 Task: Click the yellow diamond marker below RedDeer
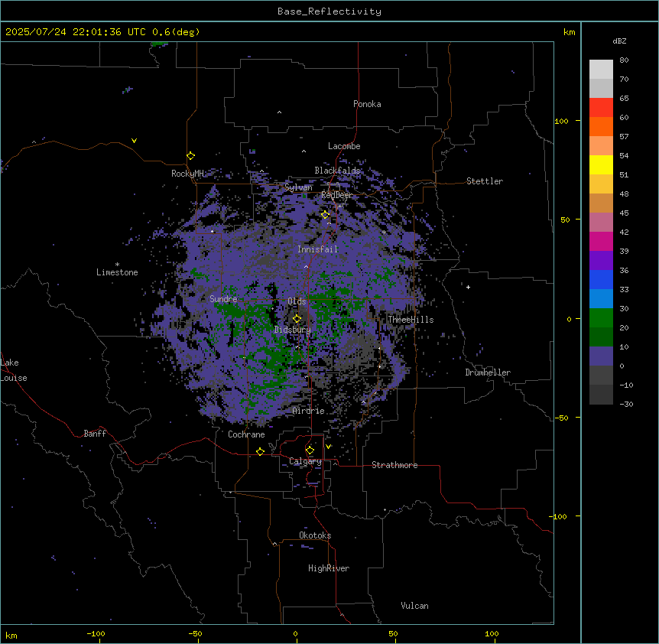(325, 215)
